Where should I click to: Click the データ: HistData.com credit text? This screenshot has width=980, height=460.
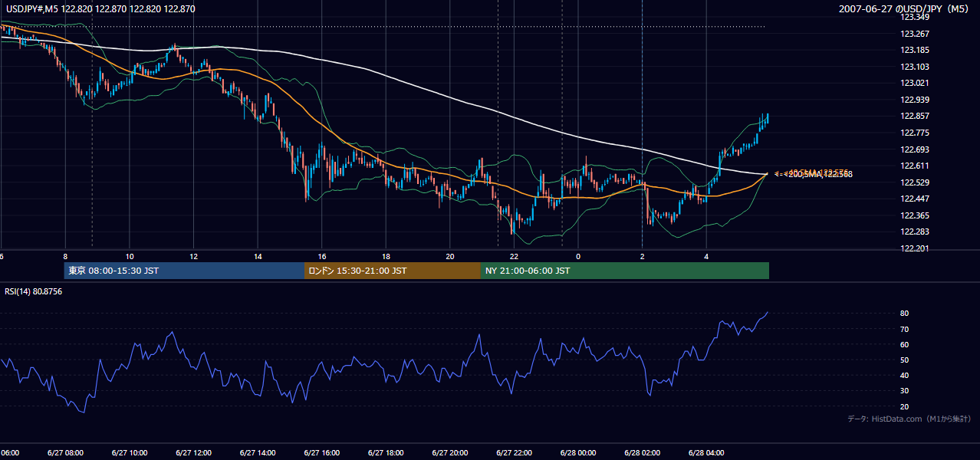tap(909, 419)
